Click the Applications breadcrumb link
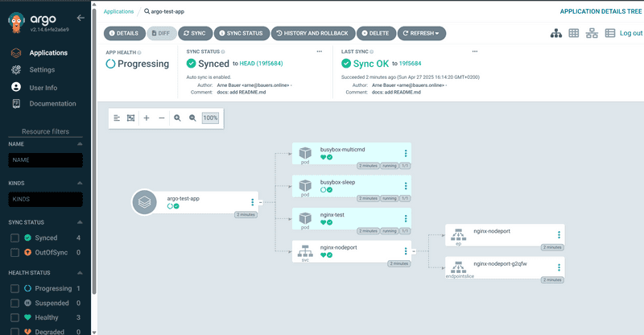The width and height of the screenshot is (644, 335). pos(118,11)
